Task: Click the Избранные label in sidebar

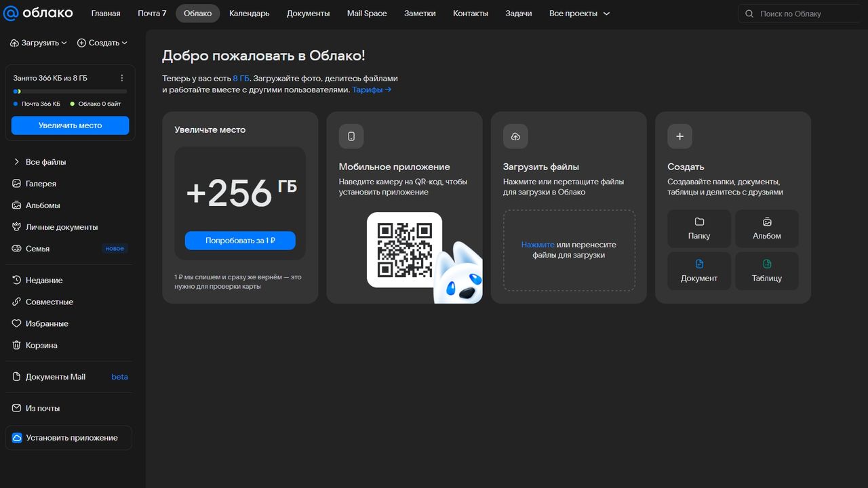Action: click(x=47, y=323)
